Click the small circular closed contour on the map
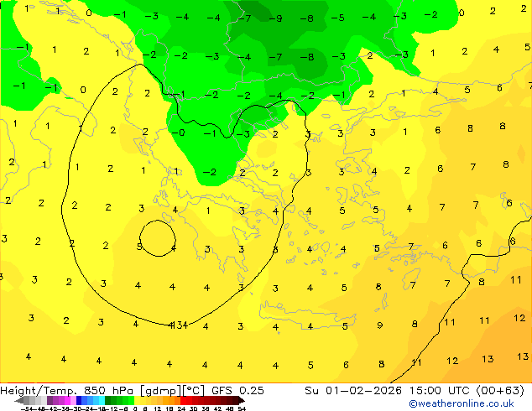Image resolution: width=532 pixels, height=411 pixels. pos(158,238)
